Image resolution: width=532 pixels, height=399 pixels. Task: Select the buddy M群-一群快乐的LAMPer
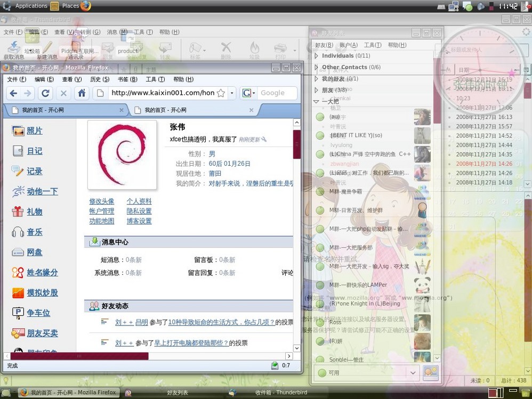pos(372,285)
